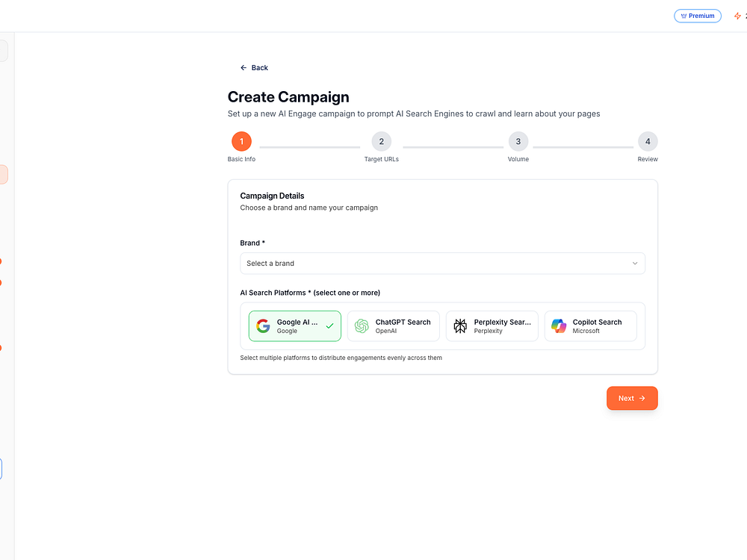Click the Perplexity logo icon
Viewport: 747px width, 560px height.
[460, 326]
